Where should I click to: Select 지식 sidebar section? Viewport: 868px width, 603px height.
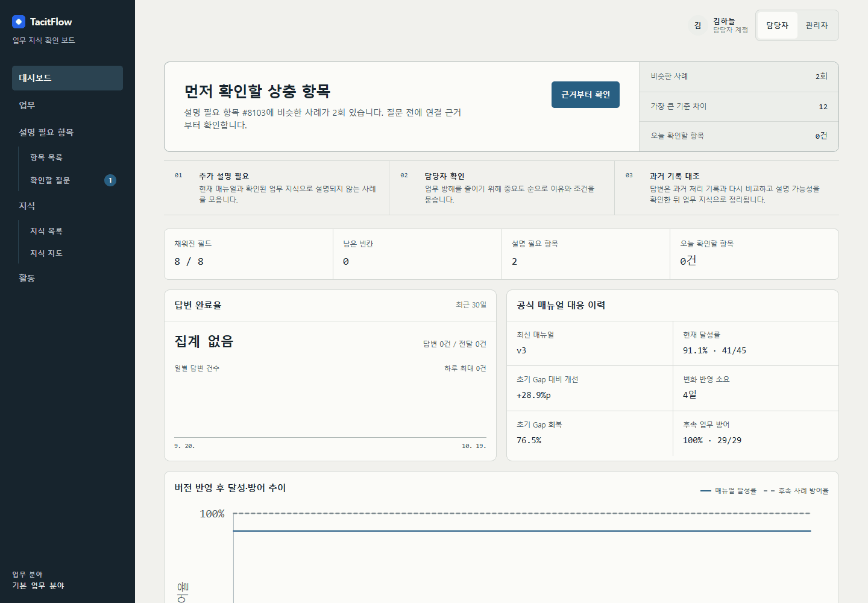tap(68, 206)
